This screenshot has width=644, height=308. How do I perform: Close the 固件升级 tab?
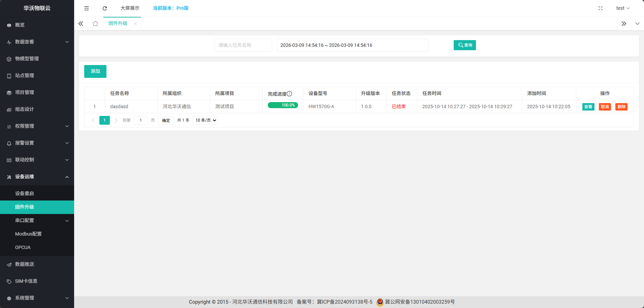click(135, 24)
